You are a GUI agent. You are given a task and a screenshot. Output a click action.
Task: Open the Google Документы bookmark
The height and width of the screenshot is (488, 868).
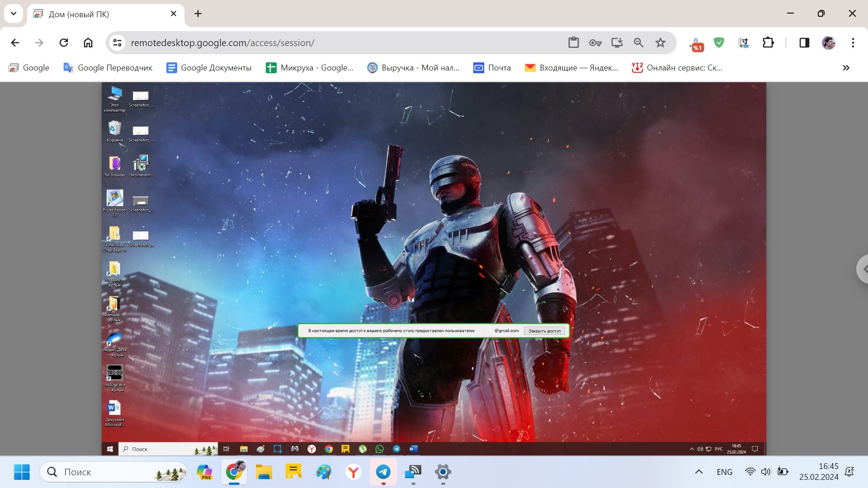pyautogui.click(x=209, y=68)
